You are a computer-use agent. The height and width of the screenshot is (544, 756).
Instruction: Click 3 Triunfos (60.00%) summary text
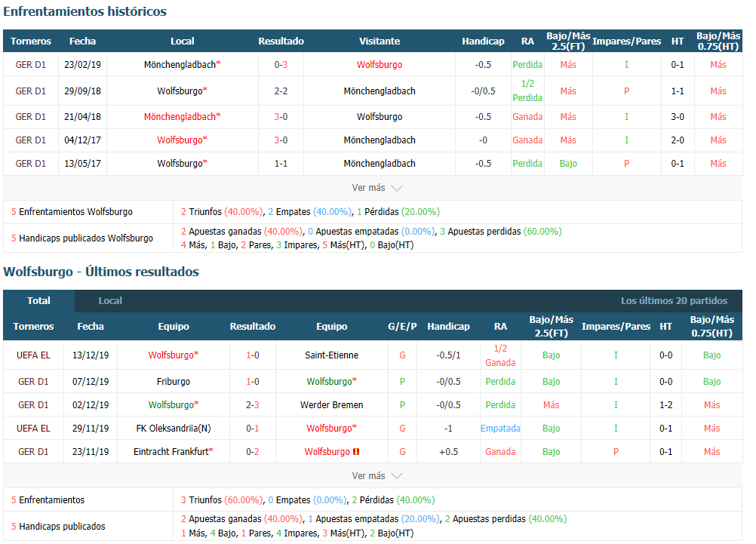[x=222, y=500]
